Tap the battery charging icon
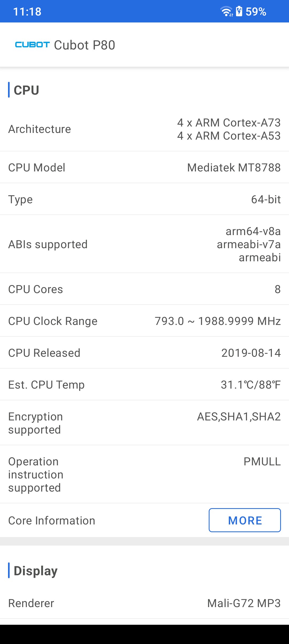 click(239, 11)
